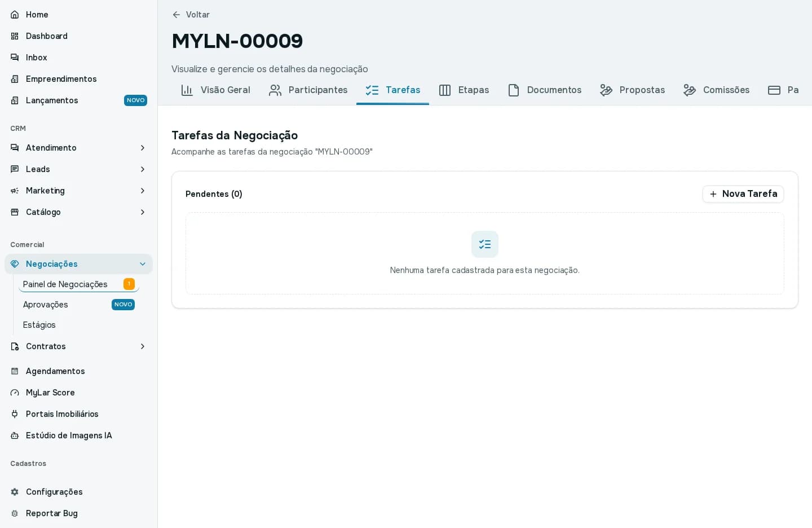Select the active Tarefas tab

pos(392,90)
